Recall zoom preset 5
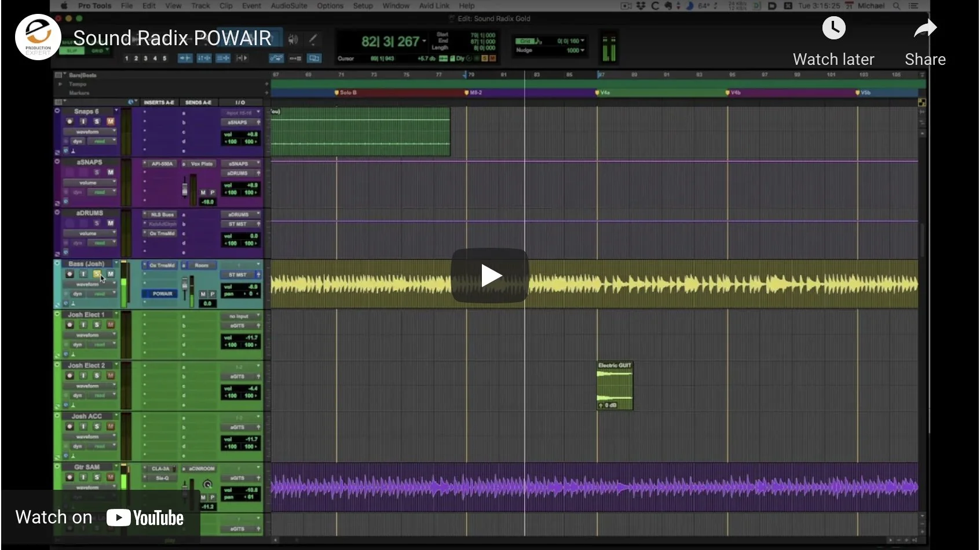 pyautogui.click(x=164, y=58)
